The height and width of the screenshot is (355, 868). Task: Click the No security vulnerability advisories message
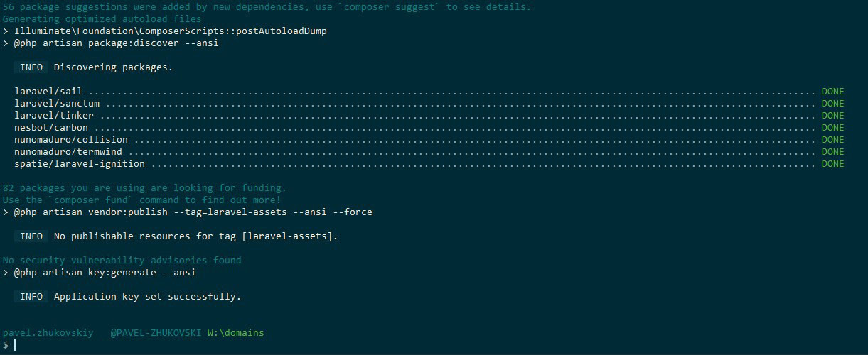[x=122, y=260]
